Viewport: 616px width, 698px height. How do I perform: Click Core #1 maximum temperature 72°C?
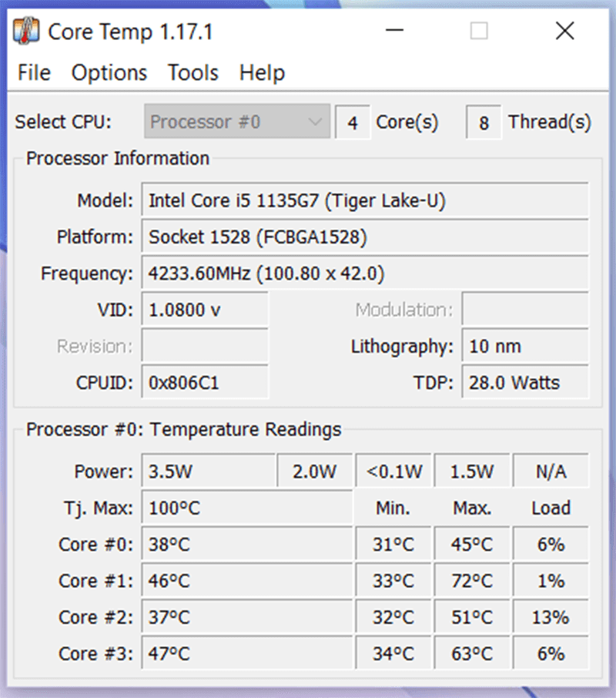click(472, 581)
